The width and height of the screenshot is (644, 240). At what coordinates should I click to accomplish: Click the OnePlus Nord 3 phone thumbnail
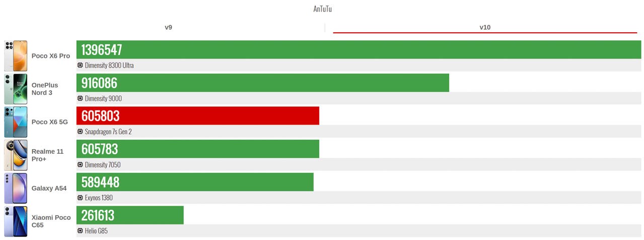[x=16, y=89]
